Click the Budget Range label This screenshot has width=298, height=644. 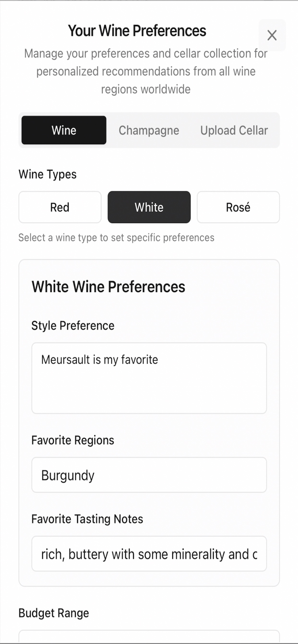tap(54, 613)
